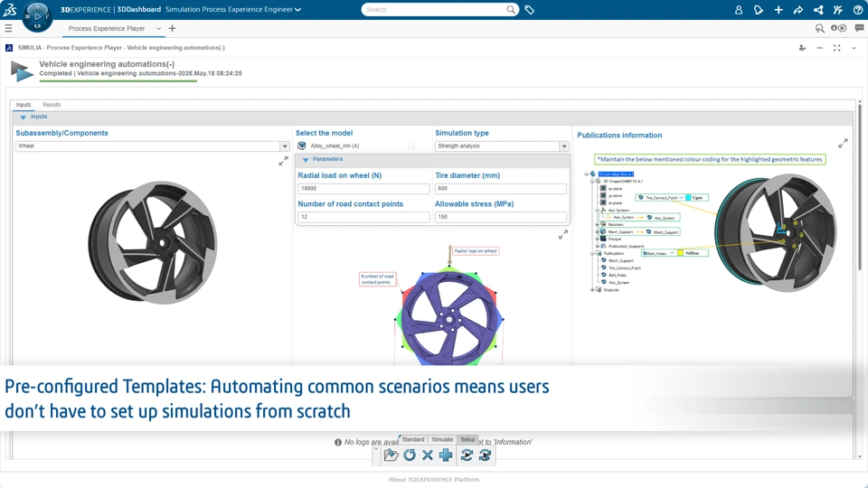Open Process Experience Player tab chevron
The height and width of the screenshot is (488, 868).
point(158,28)
